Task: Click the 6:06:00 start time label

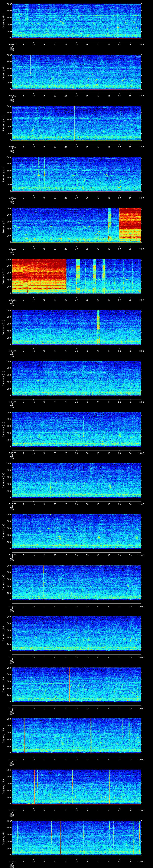Action: tap(12, 300)
